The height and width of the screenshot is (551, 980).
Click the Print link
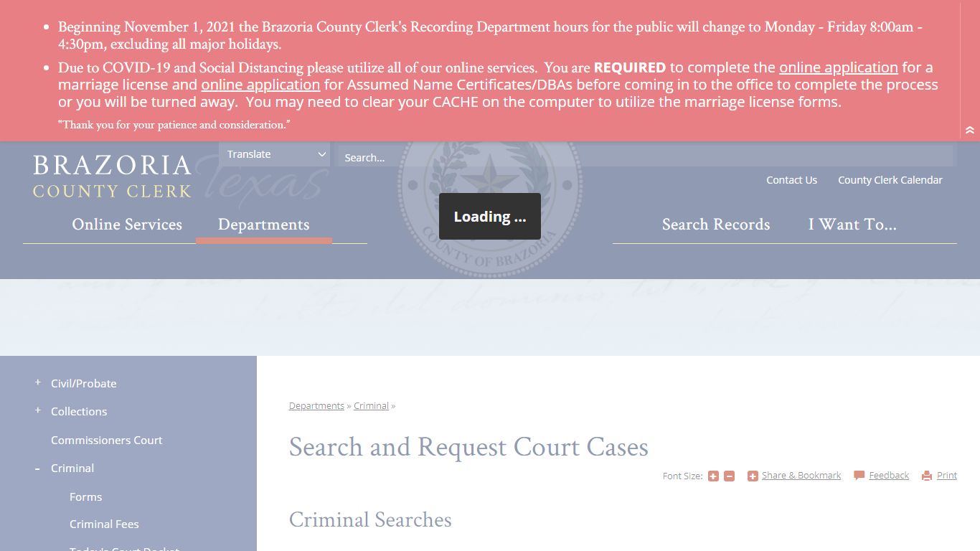coord(947,476)
